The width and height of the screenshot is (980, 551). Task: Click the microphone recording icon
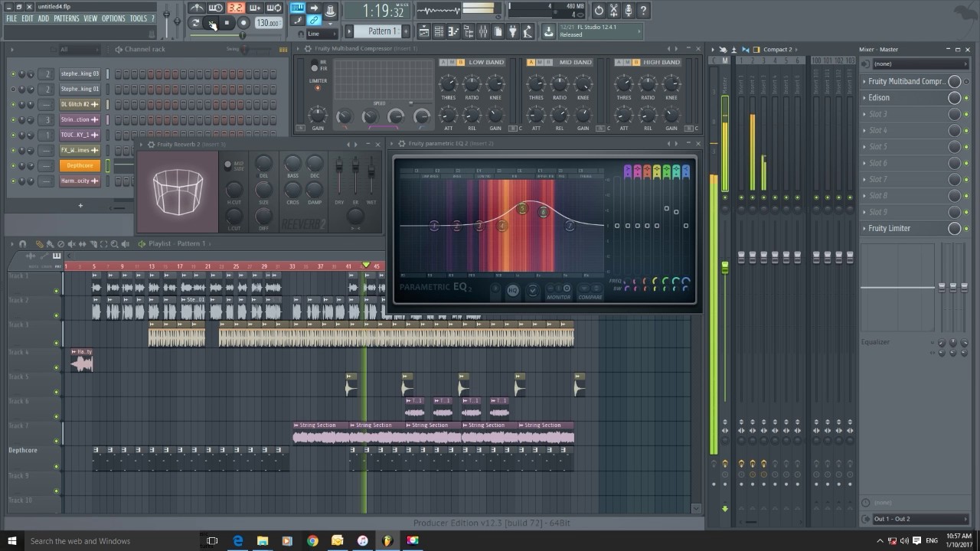click(x=628, y=10)
